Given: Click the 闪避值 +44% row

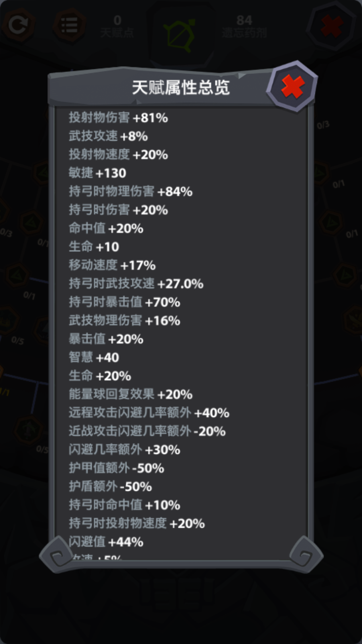Looking at the screenshot, I should pyautogui.click(x=106, y=542).
